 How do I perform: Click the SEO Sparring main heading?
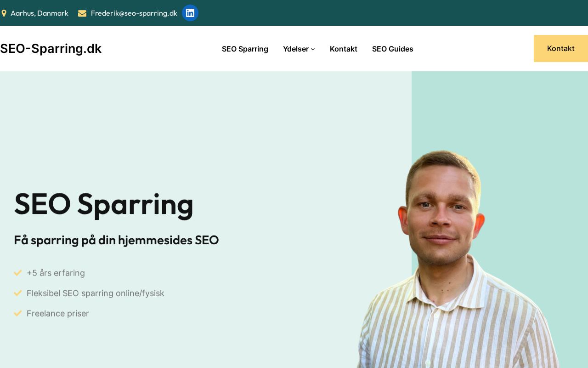tap(104, 204)
